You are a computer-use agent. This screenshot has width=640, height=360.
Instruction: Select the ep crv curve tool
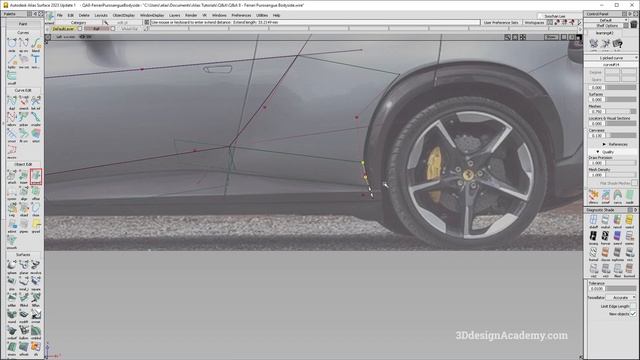[24, 43]
